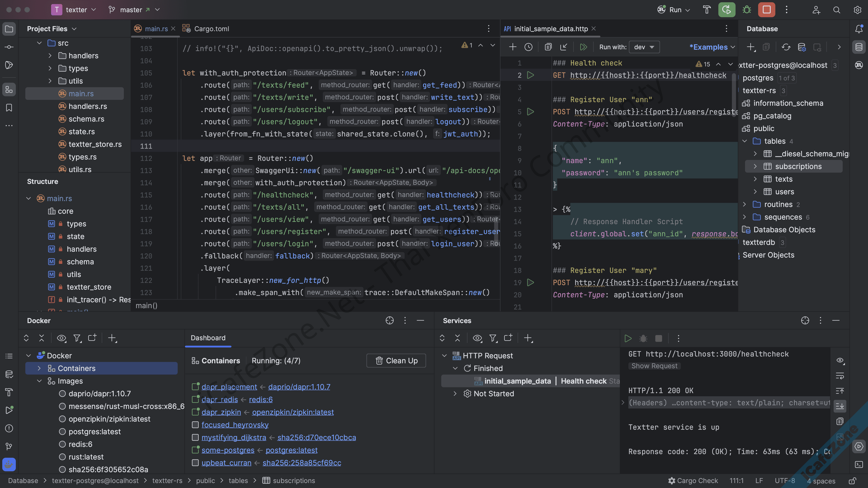Toggle the eye view options in Docker toolbar
The width and height of the screenshot is (868, 488).
(61, 338)
